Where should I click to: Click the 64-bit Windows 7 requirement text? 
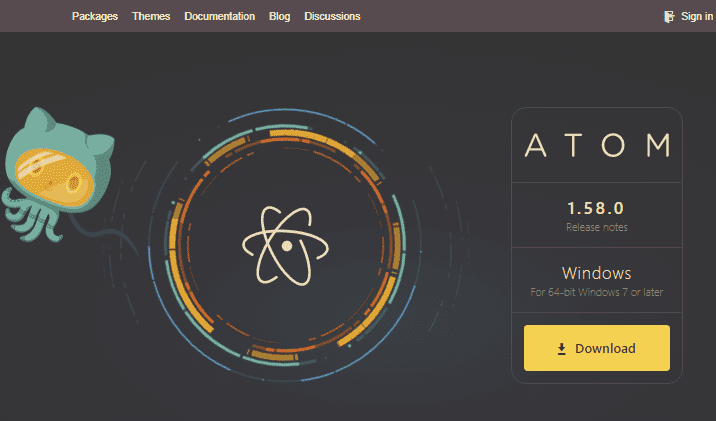596,293
